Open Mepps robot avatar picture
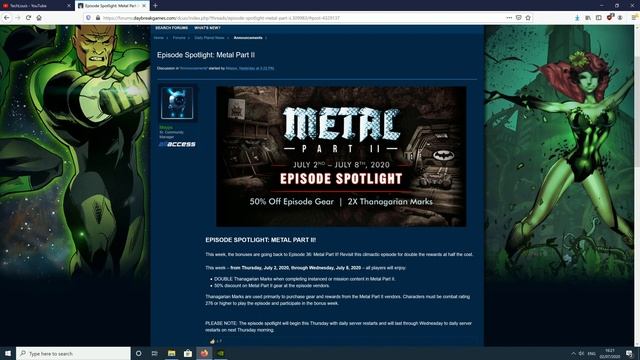Viewport: 640px width, 360px height. tap(177, 103)
